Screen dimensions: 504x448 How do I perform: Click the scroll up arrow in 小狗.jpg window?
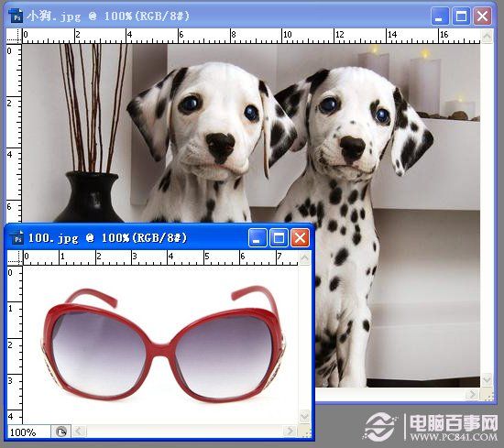click(x=487, y=36)
